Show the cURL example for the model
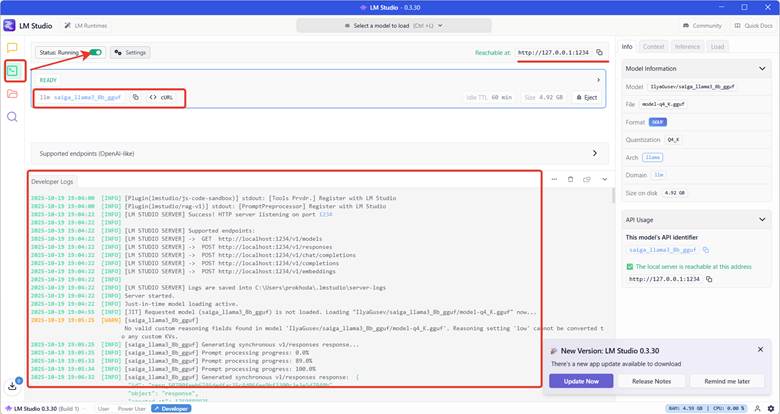Image resolution: width=780 pixels, height=414 pixels. pyautogui.click(x=161, y=98)
